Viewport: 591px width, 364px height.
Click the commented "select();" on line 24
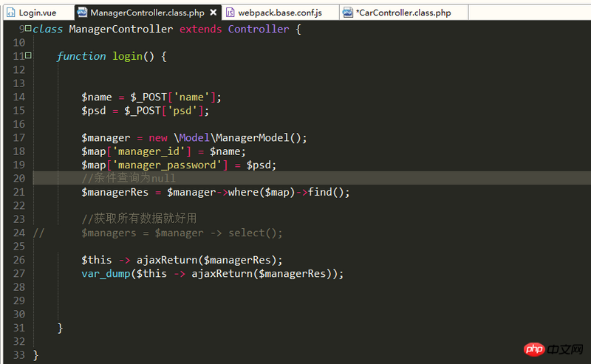[x=255, y=233]
